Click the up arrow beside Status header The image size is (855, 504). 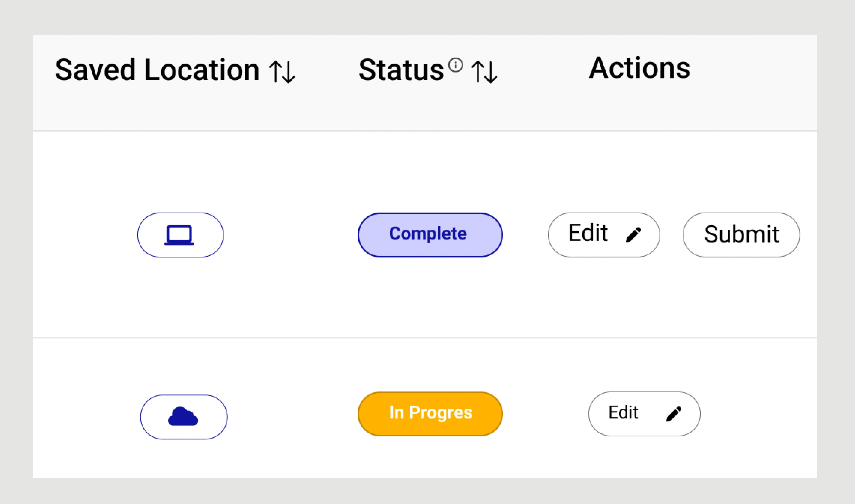[477, 72]
